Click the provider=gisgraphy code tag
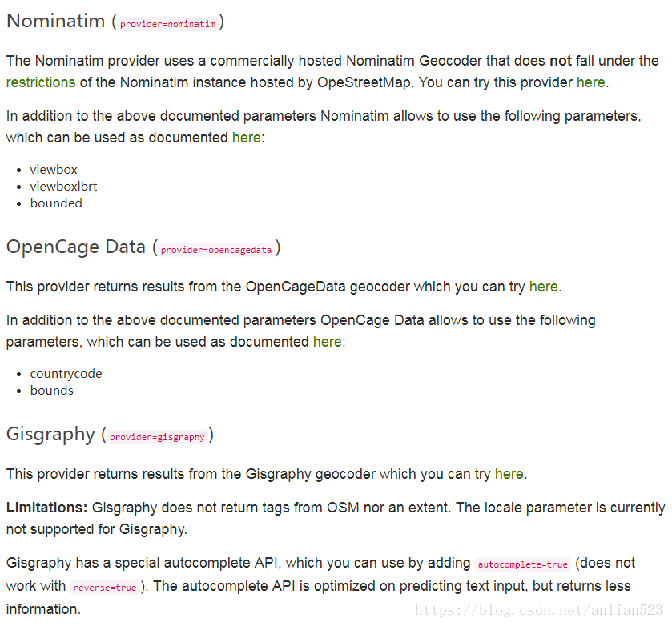The image size is (672, 626). click(158, 437)
